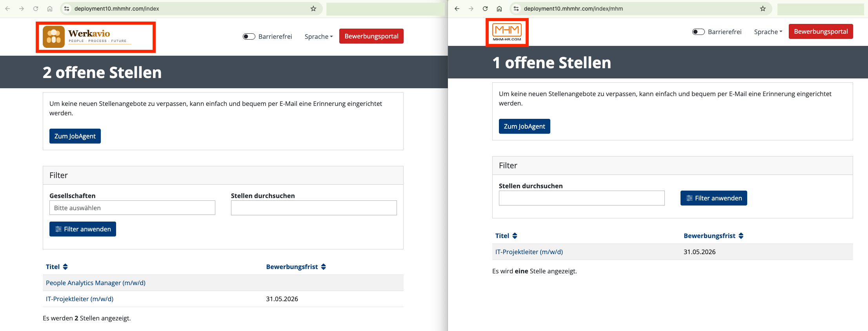Click 'Es werden 2 Stellen angezeigt.' text
868x331 pixels.
[x=87, y=318]
